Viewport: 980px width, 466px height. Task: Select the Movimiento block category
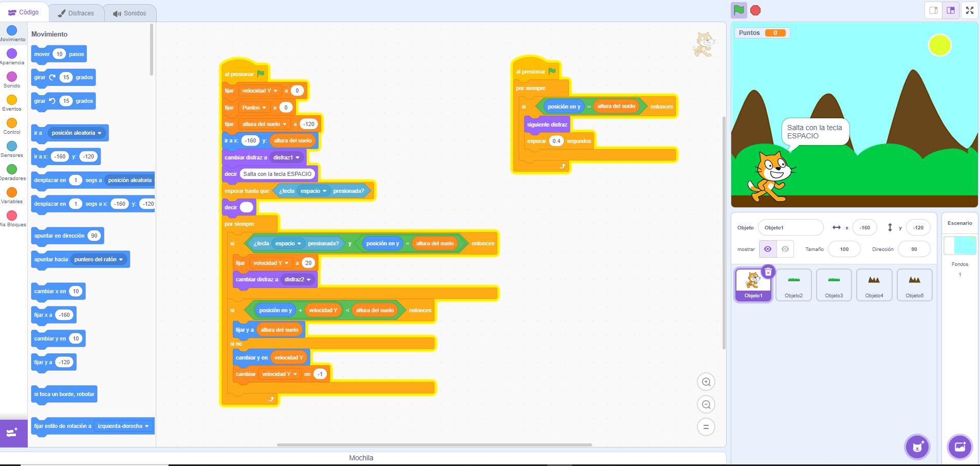click(x=12, y=34)
